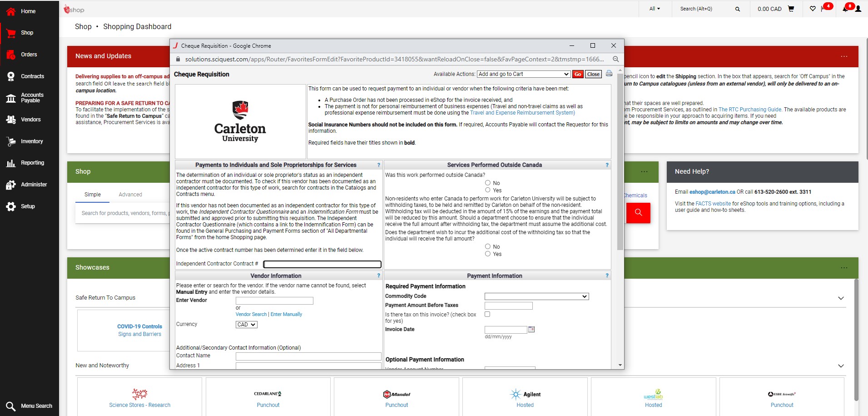Image resolution: width=868 pixels, height=416 pixels.
Task: Open the Invoice Date calendar picker
Action: pyautogui.click(x=531, y=330)
